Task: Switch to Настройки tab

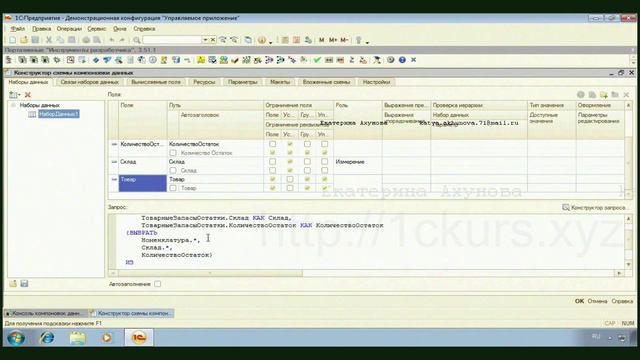Action: [x=376, y=82]
